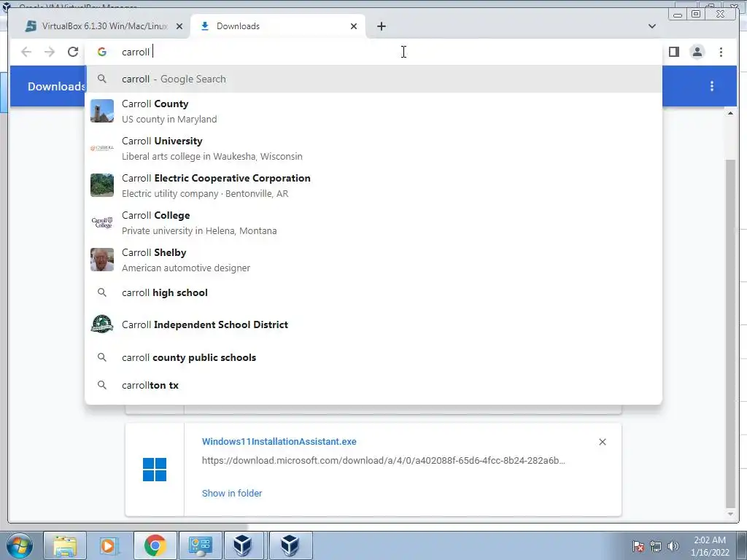Open the Control Panel taskbar icon
The width and height of the screenshot is (747, 560).
[200, 545]
